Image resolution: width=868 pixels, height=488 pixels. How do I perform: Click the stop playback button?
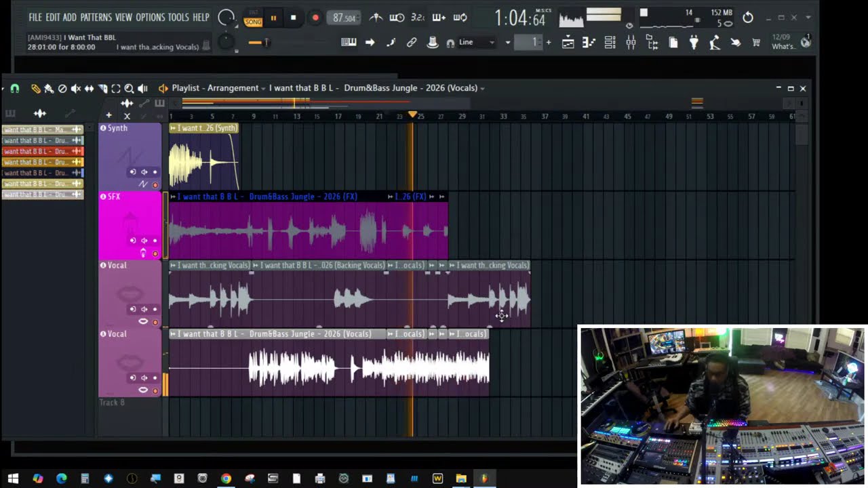pyautogui.click(x=294, y=18)
